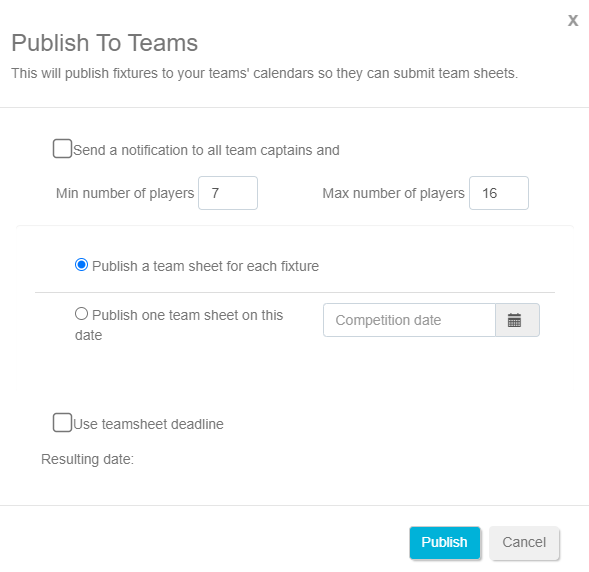Tick the Use teamsheet deadline checkbox
Viewport: 589px width, 572px height.
tap(62, 423)
